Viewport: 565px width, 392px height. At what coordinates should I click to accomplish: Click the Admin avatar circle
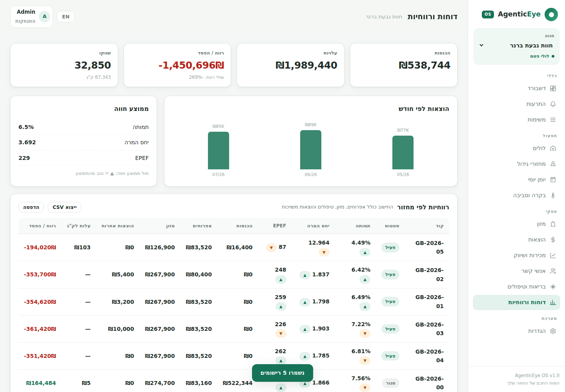coord(44,16)
